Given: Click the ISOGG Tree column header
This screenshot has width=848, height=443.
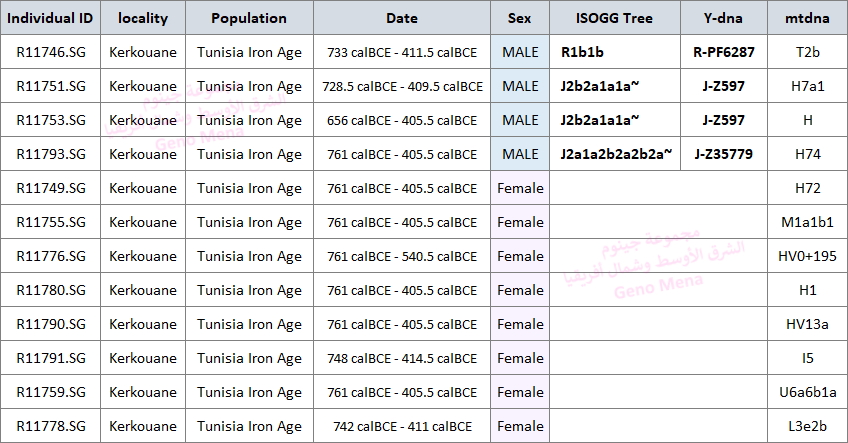Looking at the screenshot, I should [614, 18].
